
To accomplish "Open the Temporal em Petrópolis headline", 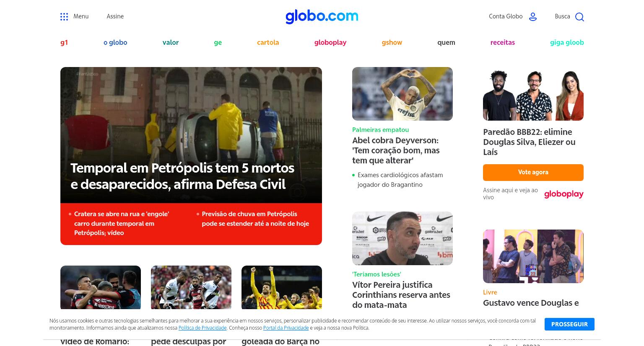I will (182, 176).
